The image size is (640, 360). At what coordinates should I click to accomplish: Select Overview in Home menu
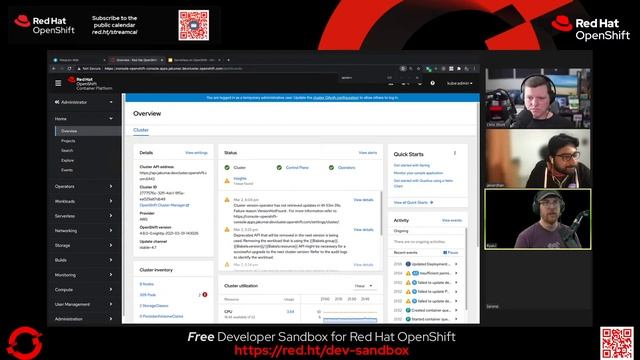69,131
